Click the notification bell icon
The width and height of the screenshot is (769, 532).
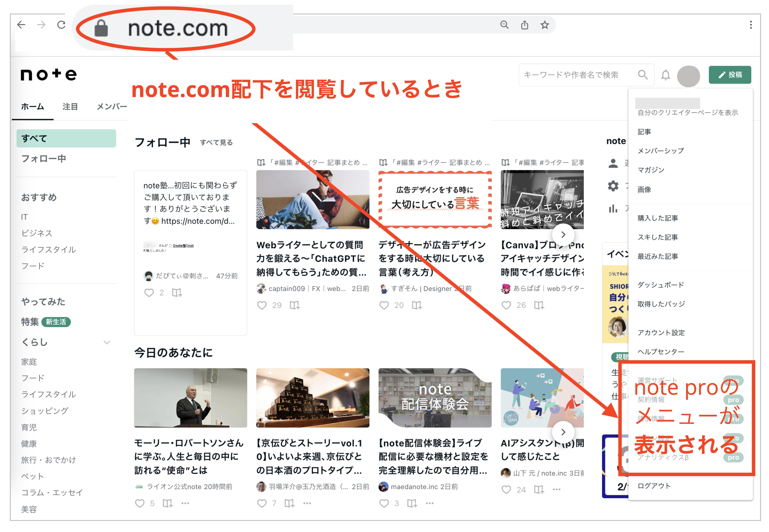click(x=665, y=75)
